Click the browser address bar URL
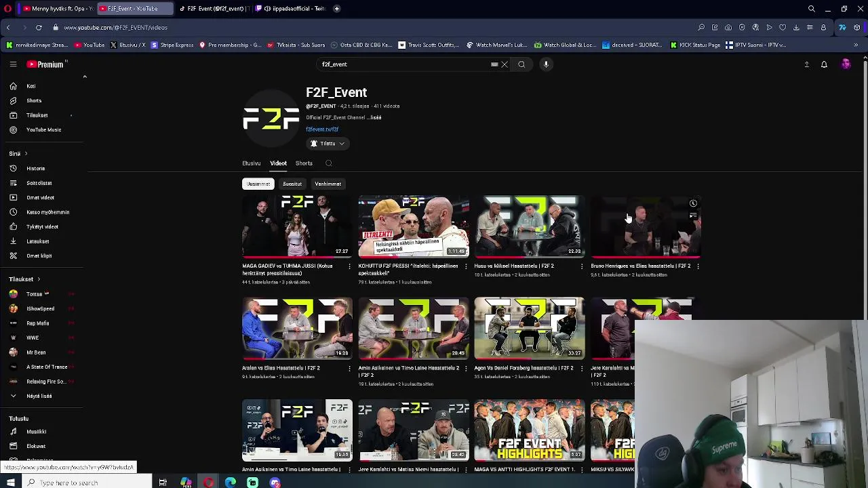This screenshot has height=488, width=868. click(x=115, y=28)
